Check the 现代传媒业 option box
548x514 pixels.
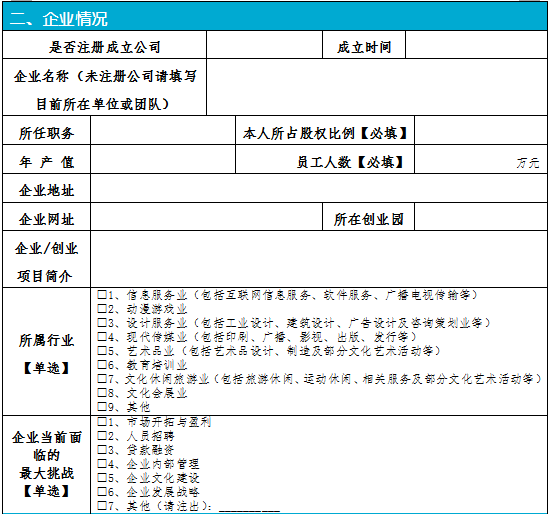click(102, 336)
